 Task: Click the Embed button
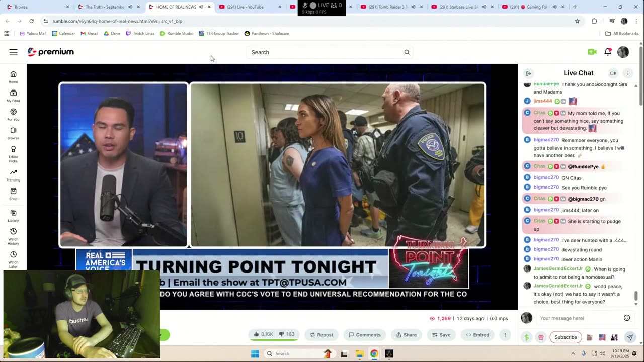coord(477,335)
